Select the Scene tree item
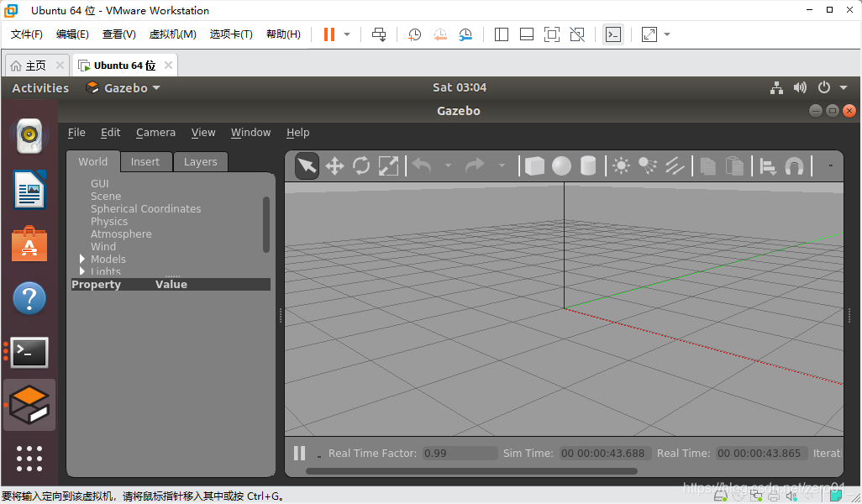The height and width of the screenshot is (504, 862). tap(106, 197)
